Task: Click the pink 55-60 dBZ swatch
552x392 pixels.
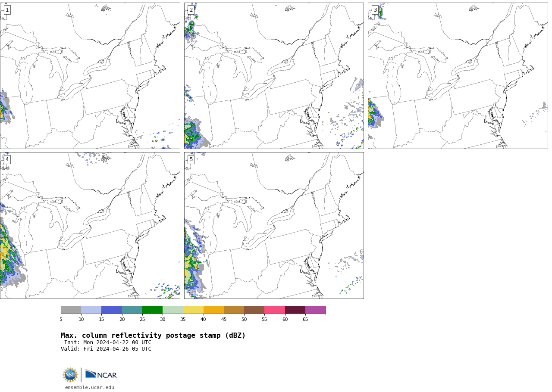Action: [x=275, y=310]
